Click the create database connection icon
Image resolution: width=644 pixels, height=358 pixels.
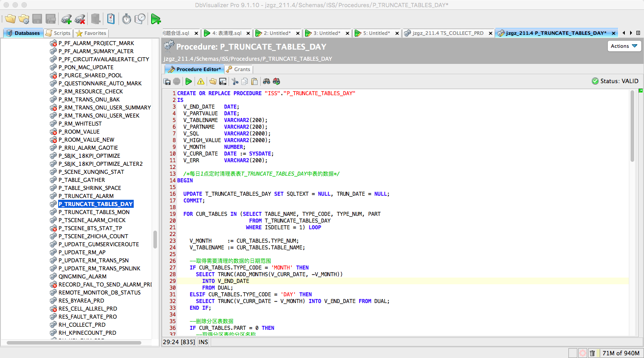pyautogui.click(x=66, y=19)
